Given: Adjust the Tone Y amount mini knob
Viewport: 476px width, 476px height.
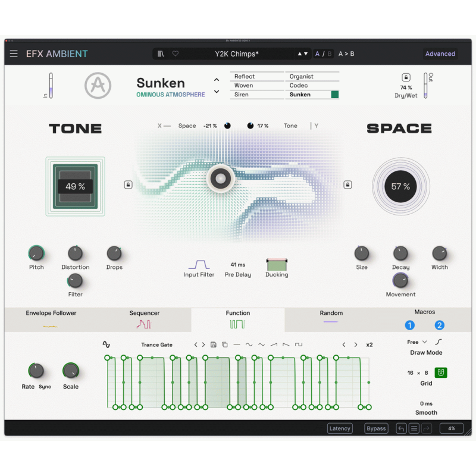Looking at the screenshot, I should (250, 126).
